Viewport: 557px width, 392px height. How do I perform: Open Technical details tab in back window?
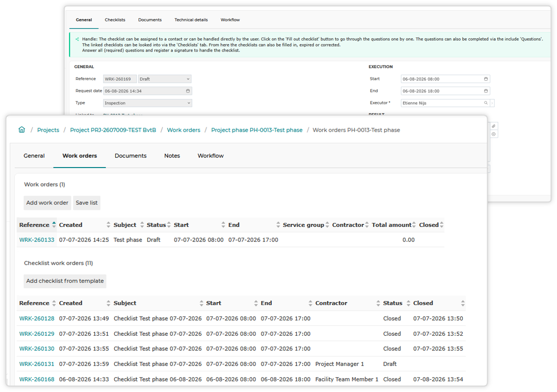pyautogui.click(x=191, y=20)
